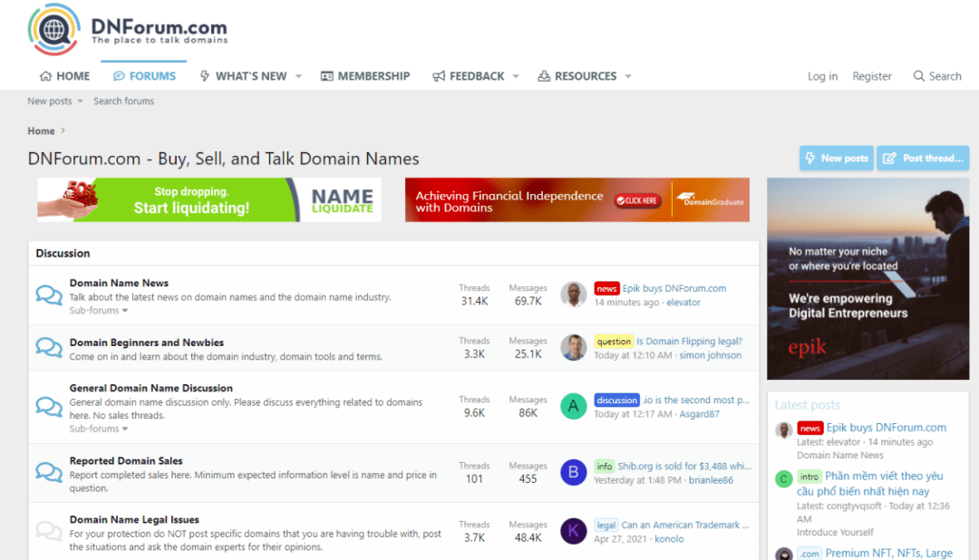Expand the Resources dropdown arrow

point(628,76)
